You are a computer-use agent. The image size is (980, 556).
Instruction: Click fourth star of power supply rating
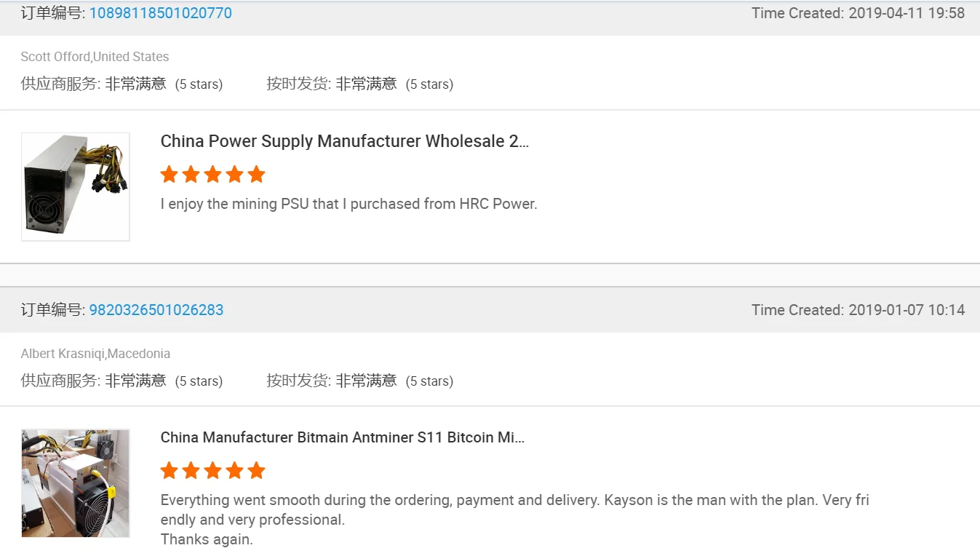pos(234,174)
